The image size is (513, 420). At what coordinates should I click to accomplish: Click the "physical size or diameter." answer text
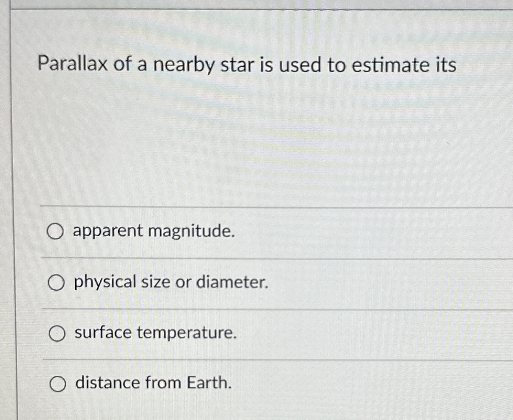click(x=171, y=282)
